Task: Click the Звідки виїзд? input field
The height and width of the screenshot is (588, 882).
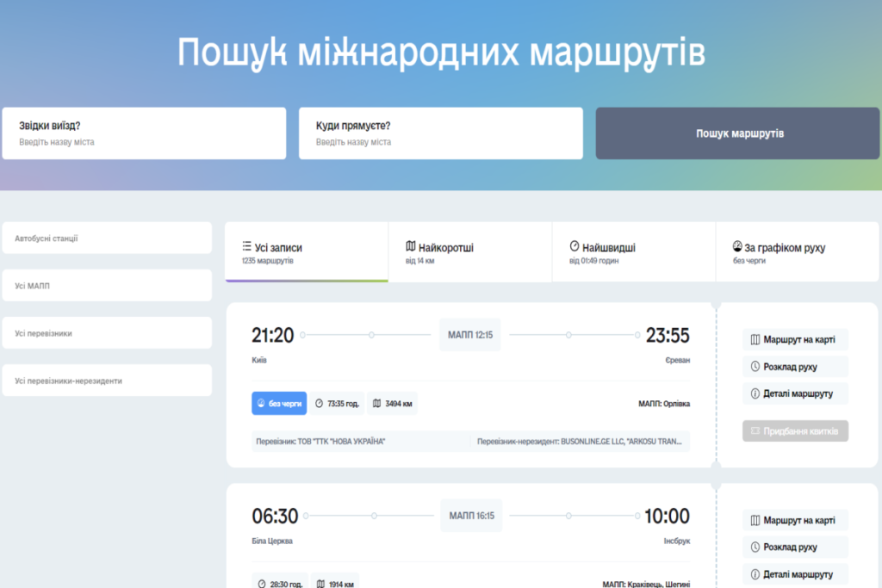Action: 144,133
